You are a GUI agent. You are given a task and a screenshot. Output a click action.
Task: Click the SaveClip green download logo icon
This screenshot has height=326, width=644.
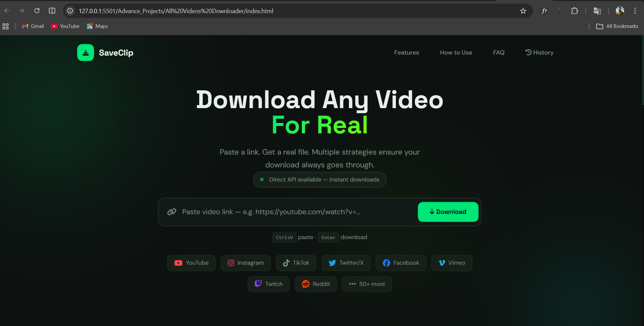pos(86,53)
